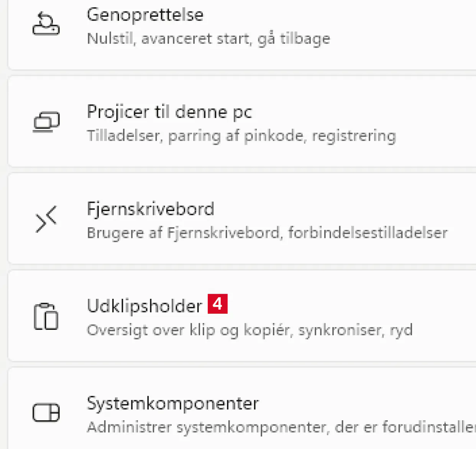Click the red number 4 badge
Screen dimensions: 476x449
(218, 304)
